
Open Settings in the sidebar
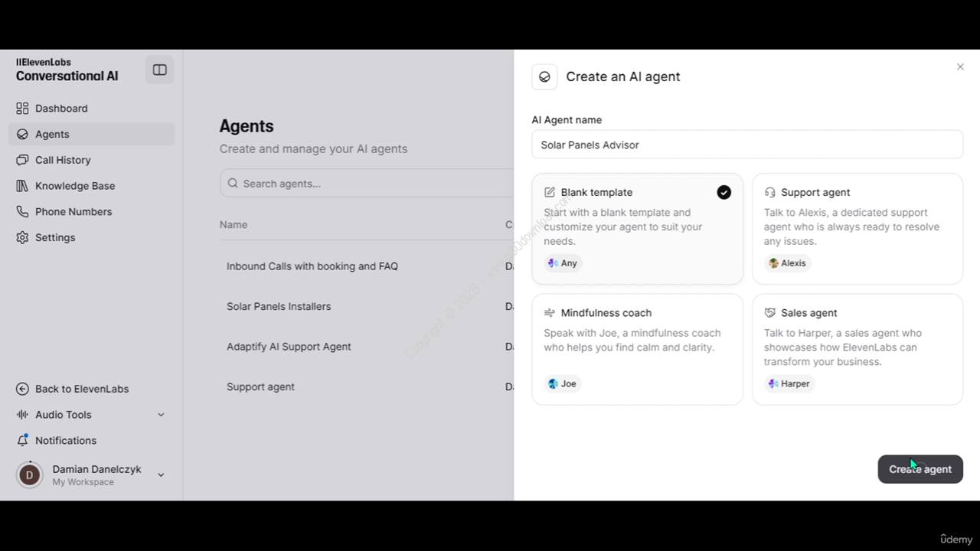pos(92,238)
